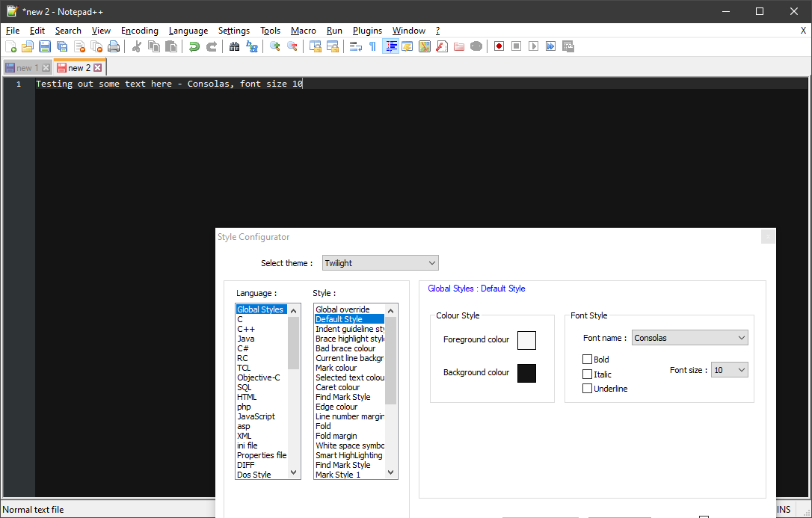Toggle the indent guide toolbar icon
This screenshot has width=812, height=518.
tap(390, 46)
